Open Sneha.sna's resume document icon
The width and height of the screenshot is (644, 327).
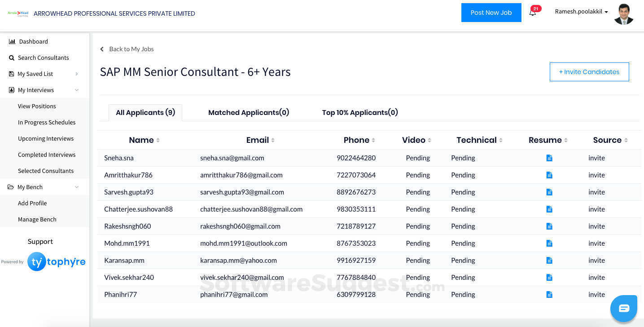tap(549, 158)
